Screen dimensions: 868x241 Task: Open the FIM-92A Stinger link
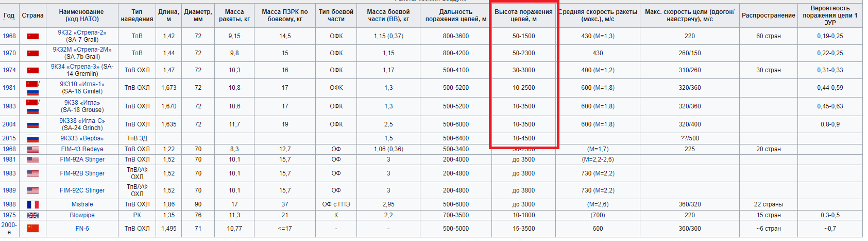82,159
